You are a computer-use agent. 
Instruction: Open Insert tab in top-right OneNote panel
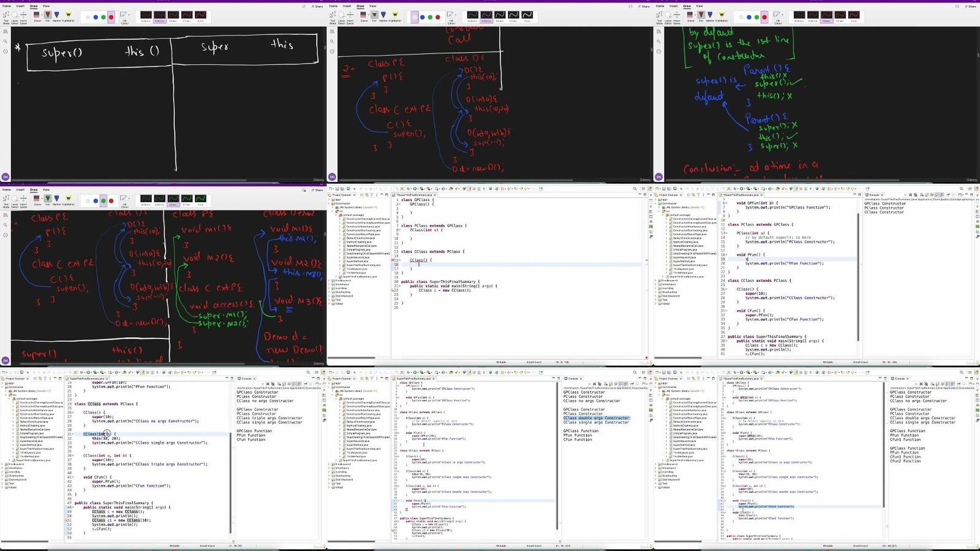pos(673,6)
